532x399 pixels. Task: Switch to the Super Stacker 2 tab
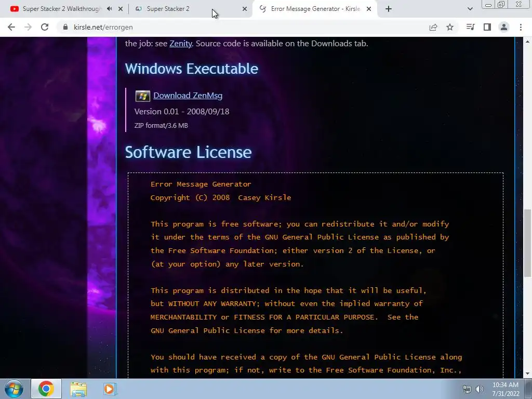168,9
